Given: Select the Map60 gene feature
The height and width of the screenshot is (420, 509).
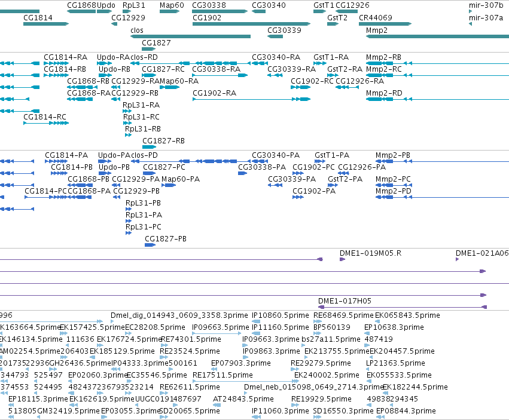Looking at the screenshot, I should coord(169,11).
